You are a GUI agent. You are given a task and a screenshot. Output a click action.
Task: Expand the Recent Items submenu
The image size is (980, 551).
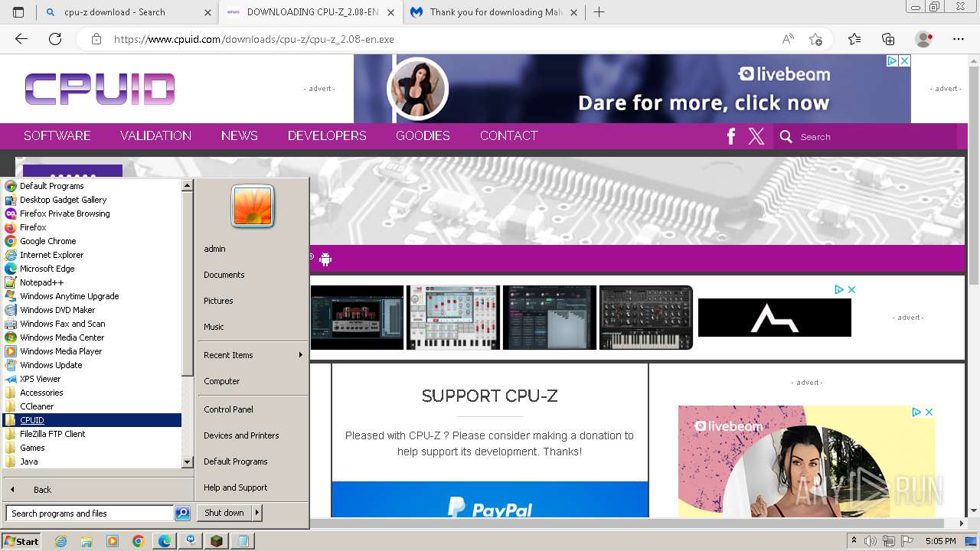(253, 355)
